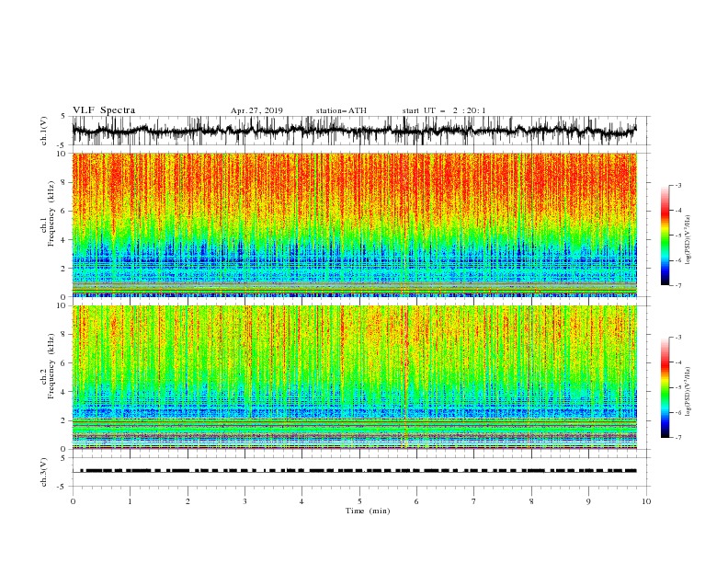Click the ch.3 dashed signal trace panel
The height and width of the screenshot is (563, 728).
(x=360, y=472)
